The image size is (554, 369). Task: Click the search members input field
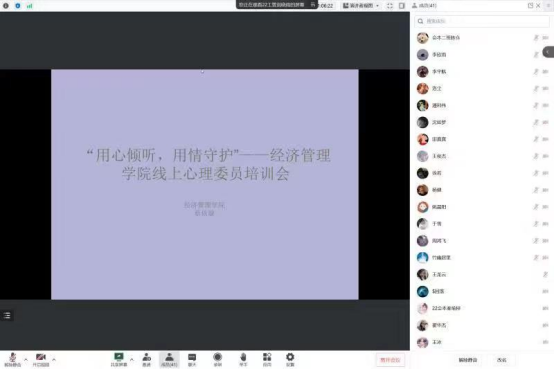(x=482, y=21)
